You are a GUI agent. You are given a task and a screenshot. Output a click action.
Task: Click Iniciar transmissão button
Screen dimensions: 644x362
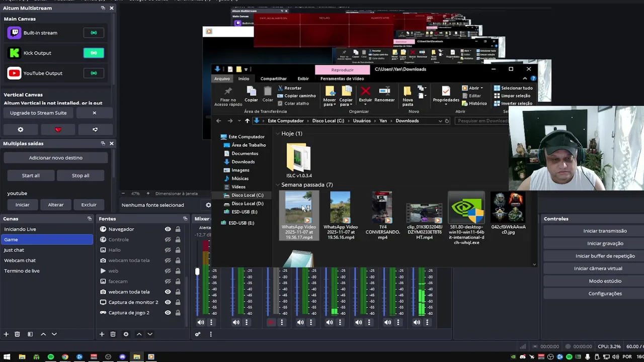pos(605,231)
